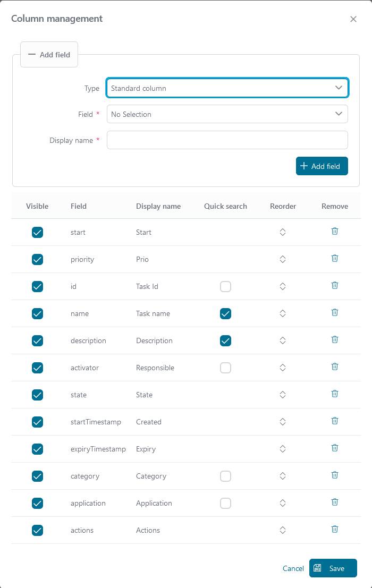Uncheck Visible for category field
This screenshot has height=588, width=372.
(38, 476)
